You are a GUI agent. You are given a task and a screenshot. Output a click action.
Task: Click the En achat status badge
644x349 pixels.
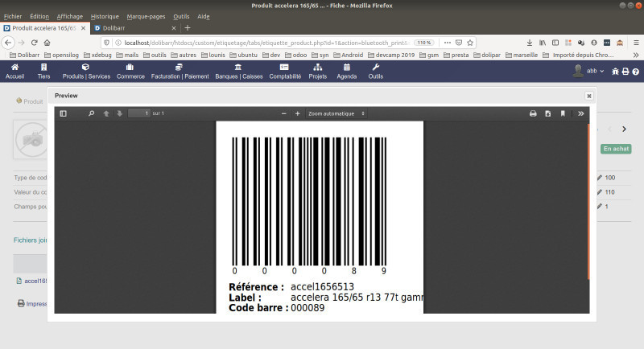tap(616, 149)
